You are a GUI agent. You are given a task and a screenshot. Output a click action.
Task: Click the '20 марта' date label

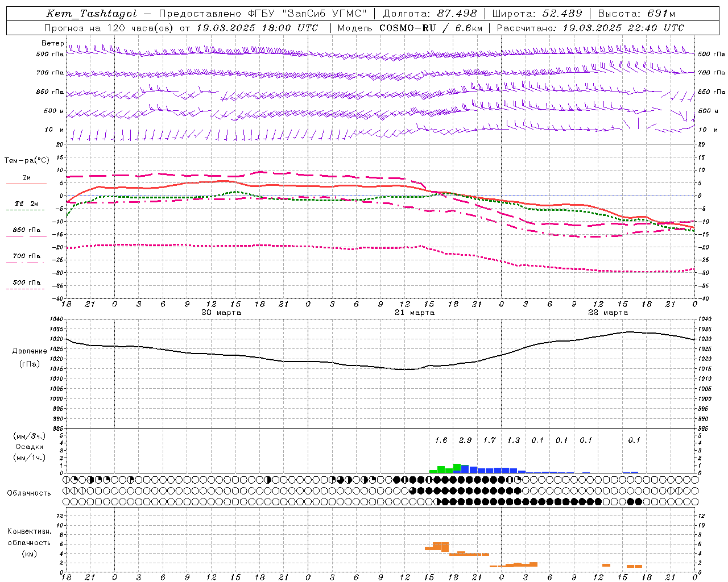coord(221,313)
